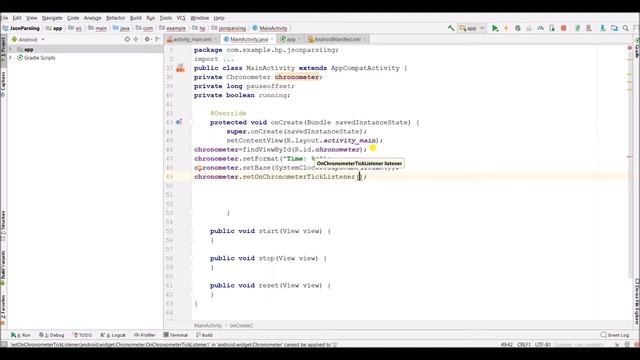Open the SDK Manager download icon
640x360 pixels.
pyautogui.click(x=602, y=28)
